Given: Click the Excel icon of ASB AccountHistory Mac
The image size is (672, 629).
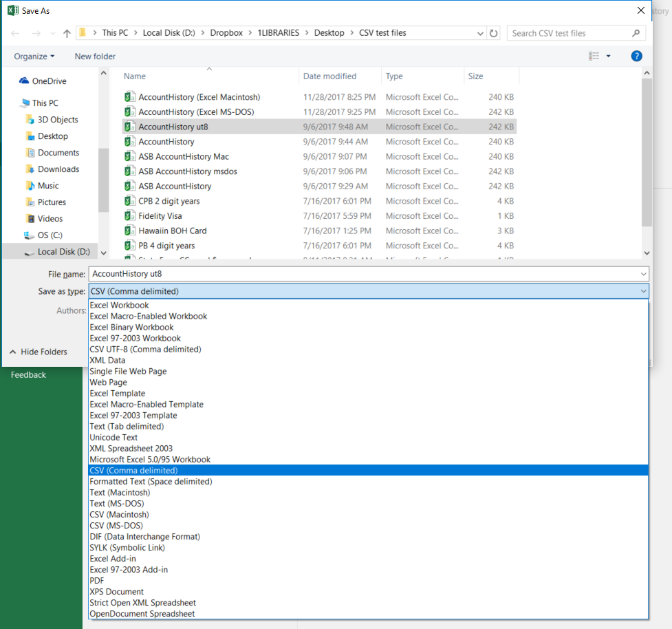Looking at the screenshot, I should click(x=130, y=156).
